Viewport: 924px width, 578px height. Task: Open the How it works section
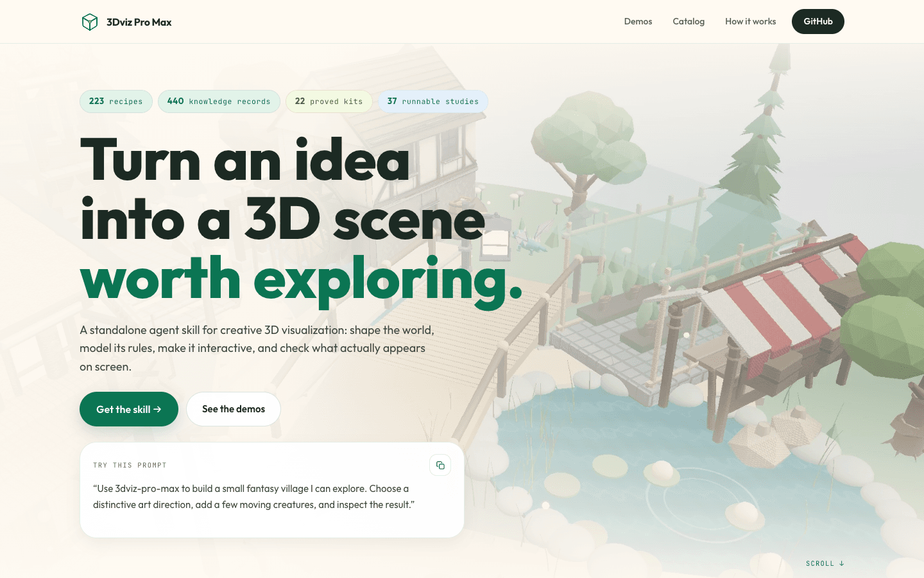750,21
